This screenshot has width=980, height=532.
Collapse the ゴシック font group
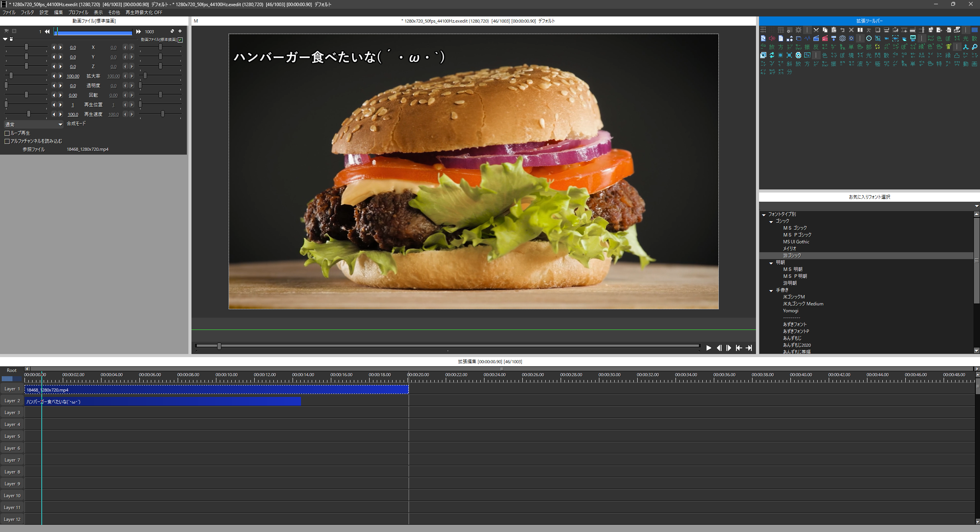click(771, 222)
